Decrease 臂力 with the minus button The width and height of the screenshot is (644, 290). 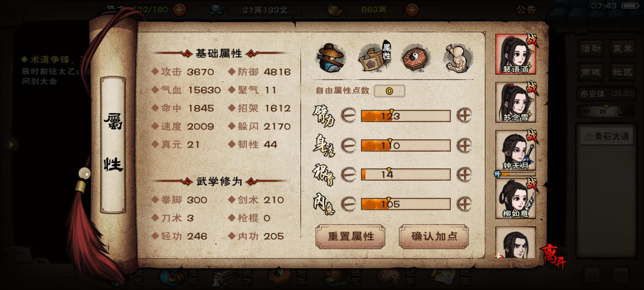coord(348,116)
